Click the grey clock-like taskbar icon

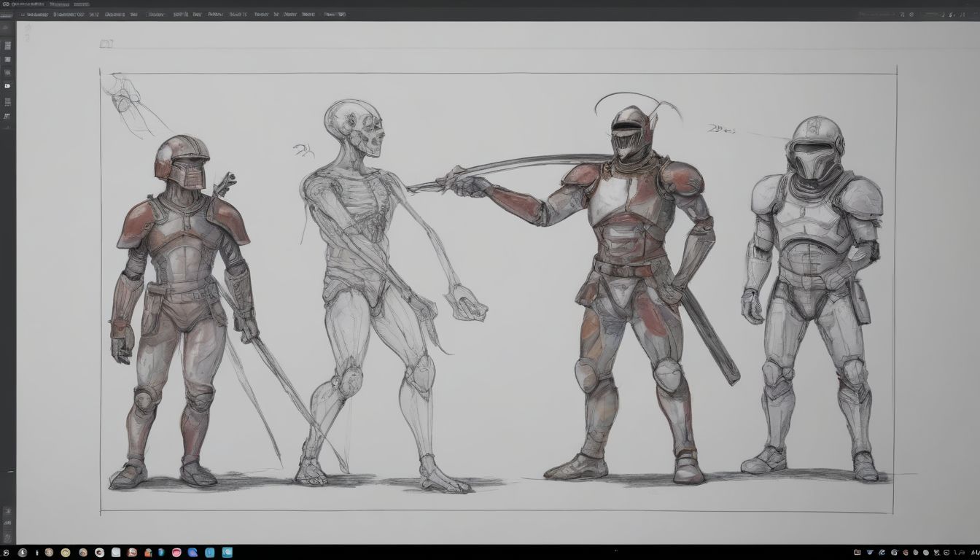[23, 553]
